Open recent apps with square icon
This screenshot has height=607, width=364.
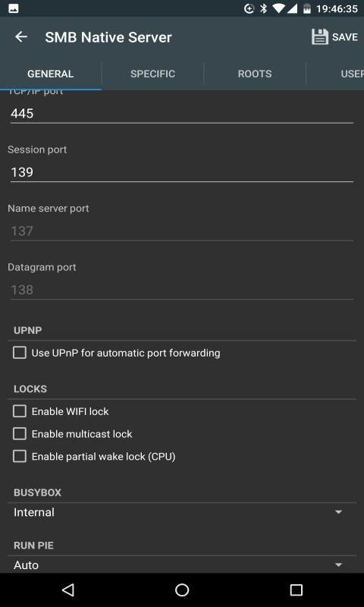pyautogui.click(x=296, y=590)
